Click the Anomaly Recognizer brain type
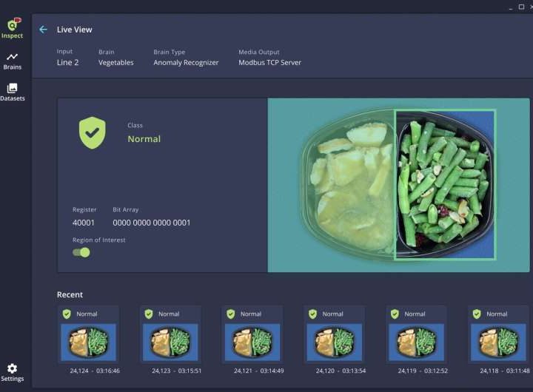Viewport: 533px width, 392px height. click(x=186, y=63)
